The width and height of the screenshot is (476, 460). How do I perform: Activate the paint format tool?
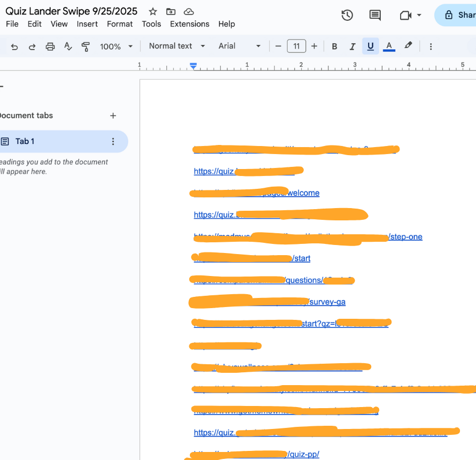coord(86,47)
